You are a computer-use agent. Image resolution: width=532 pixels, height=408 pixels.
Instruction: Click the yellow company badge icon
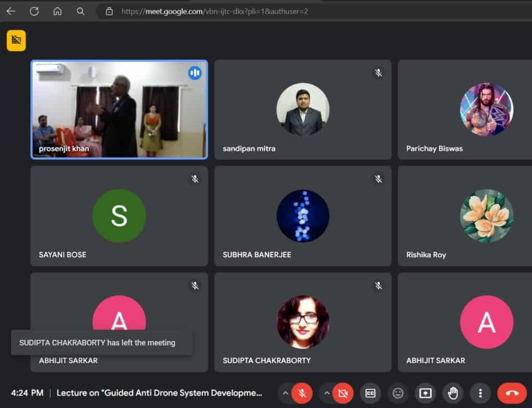pos(16,41)
